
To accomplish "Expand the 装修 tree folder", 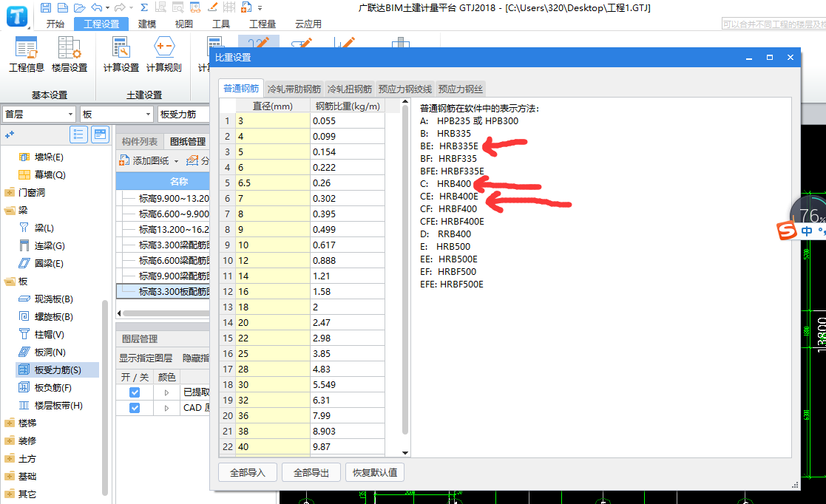I will click(10, 441).
